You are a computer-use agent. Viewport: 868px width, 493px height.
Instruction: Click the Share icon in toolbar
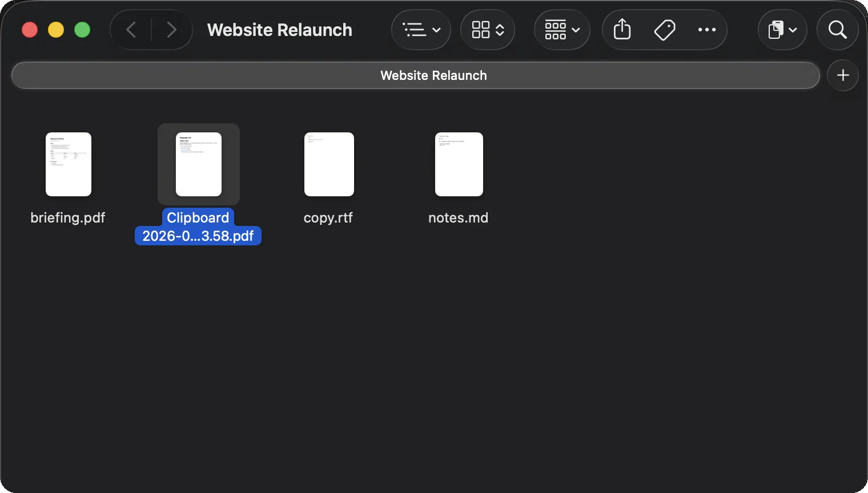[622, 30]
